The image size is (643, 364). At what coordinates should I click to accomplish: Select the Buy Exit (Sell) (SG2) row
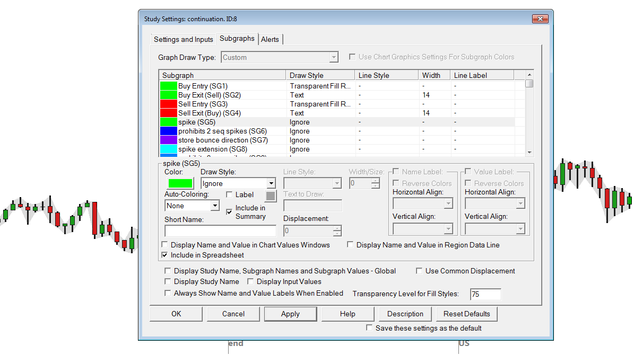[x=209, y=95]
